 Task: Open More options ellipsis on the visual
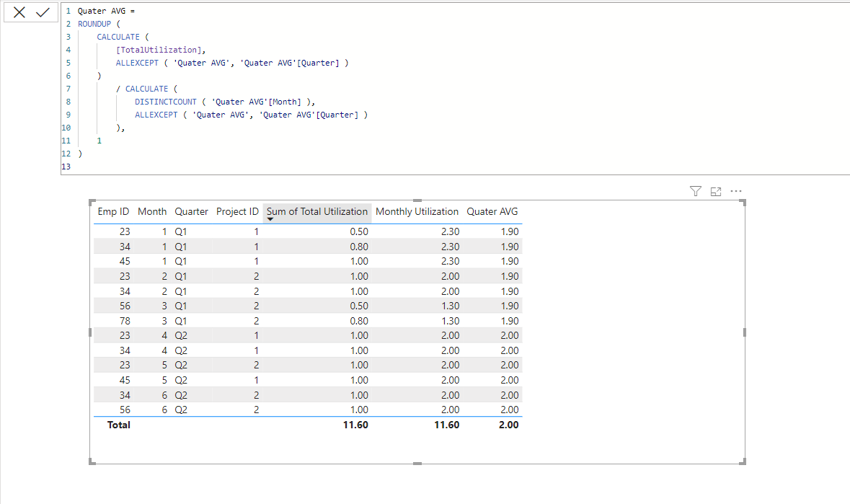(735, 191)
